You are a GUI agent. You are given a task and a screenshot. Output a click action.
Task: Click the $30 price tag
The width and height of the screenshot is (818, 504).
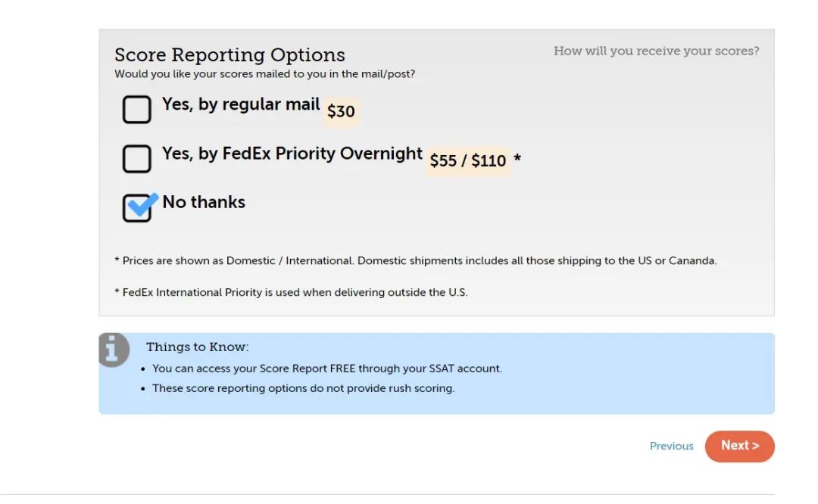pos(341,111)
